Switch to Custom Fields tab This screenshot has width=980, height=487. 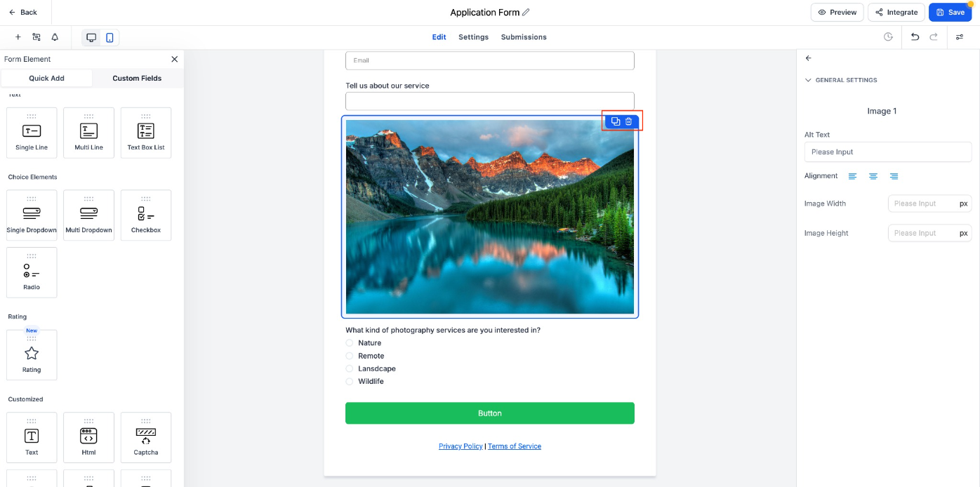coord(137,78)
